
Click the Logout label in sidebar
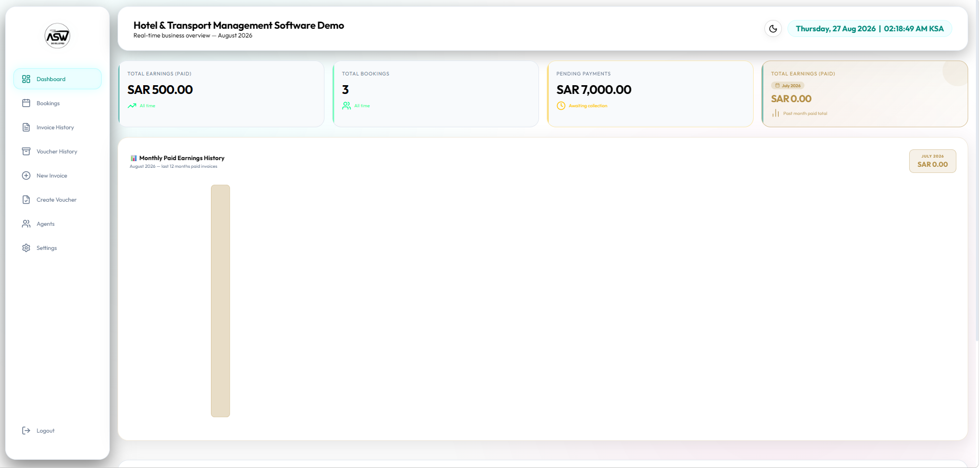(46, 431)
